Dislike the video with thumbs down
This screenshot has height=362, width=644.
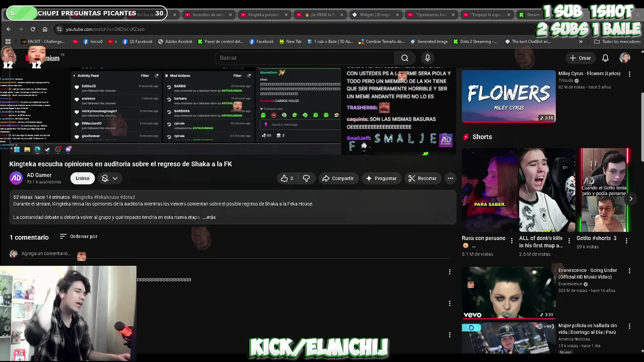pos(306,178)
